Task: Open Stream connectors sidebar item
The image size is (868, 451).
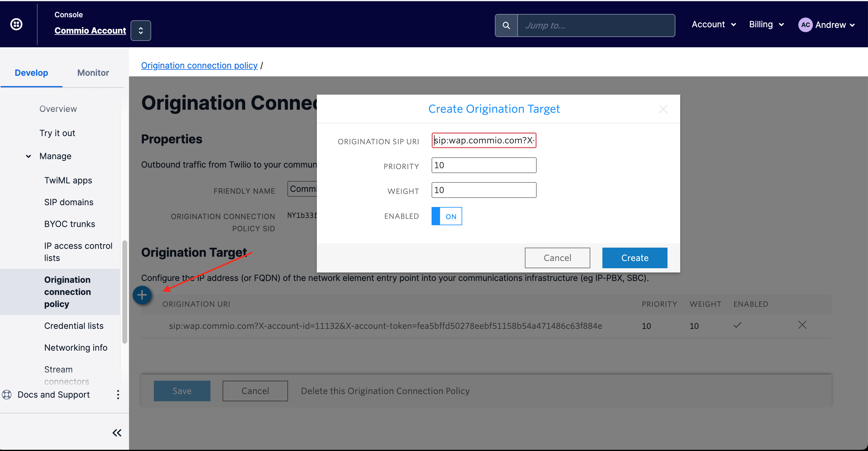Action: pos(66,375)
